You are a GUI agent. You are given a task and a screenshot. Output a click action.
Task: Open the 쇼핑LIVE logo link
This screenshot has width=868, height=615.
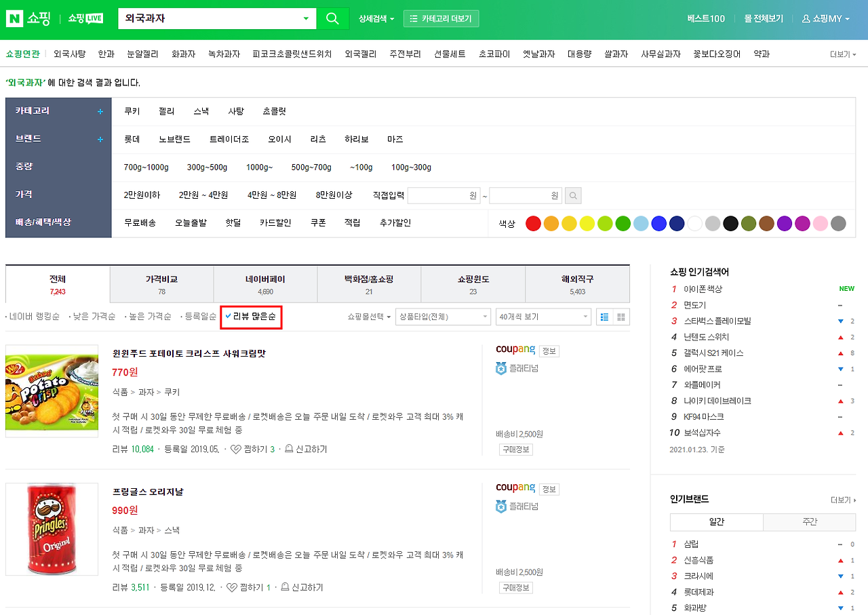point(85,18)
